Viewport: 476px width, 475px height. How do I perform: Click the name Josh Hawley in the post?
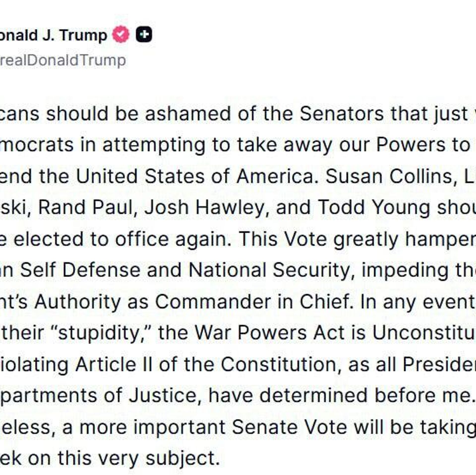click(204, 208)
